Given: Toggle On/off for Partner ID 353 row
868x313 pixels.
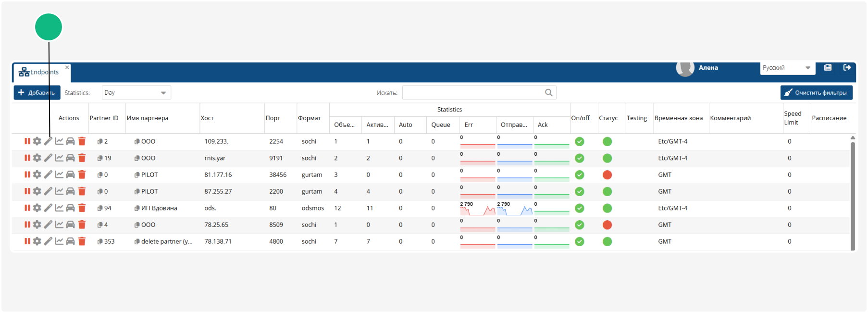Looking at the screenshot, I should (x=580, y=241).
